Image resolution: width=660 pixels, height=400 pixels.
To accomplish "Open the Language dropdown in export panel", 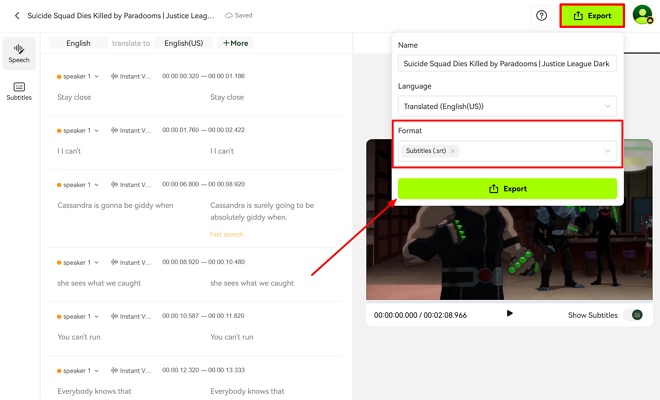I will pos(507,106).
